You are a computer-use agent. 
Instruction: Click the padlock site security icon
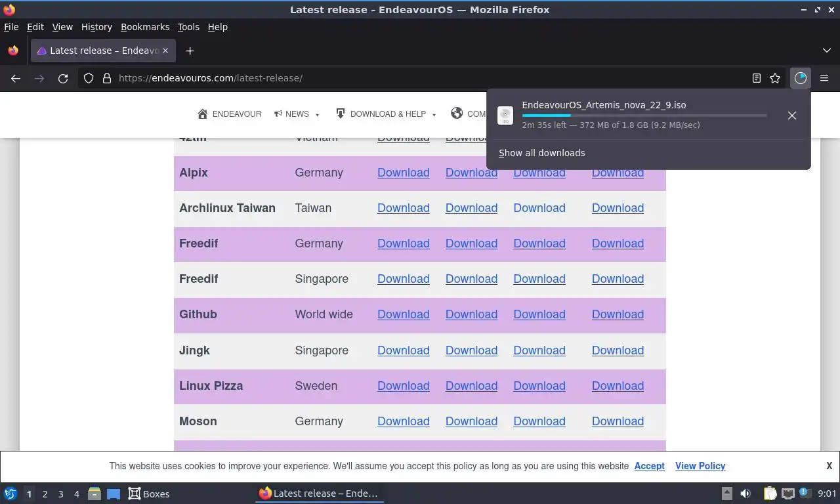[107, 78]
